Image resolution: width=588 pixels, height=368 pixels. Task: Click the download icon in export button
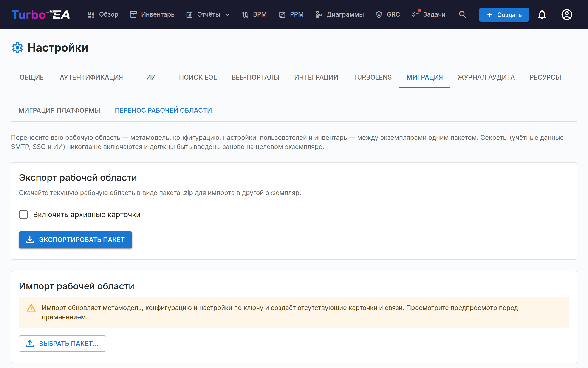tap(30, 239)
